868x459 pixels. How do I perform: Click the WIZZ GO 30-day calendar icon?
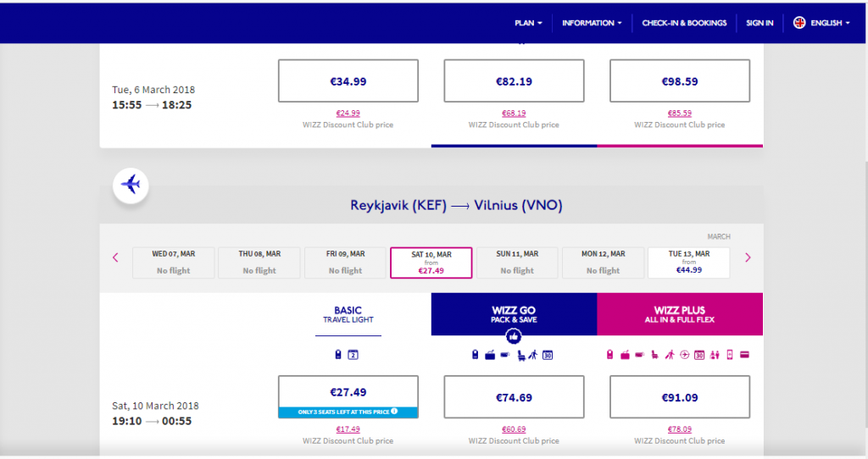coord(548,355)
